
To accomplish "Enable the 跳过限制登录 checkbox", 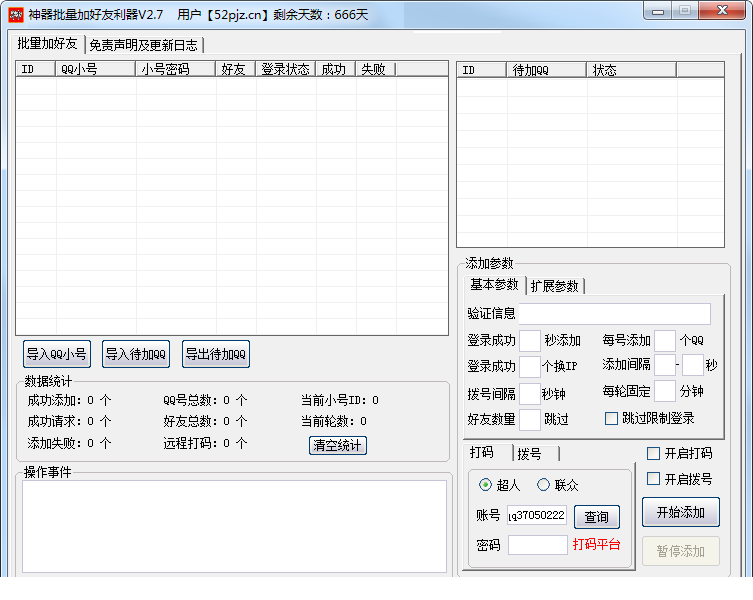I will coord(649,418).
